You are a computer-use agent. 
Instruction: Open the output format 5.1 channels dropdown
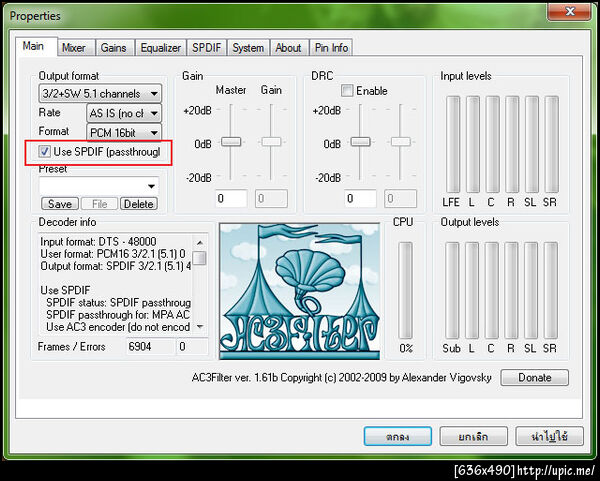tap(100, 93)
